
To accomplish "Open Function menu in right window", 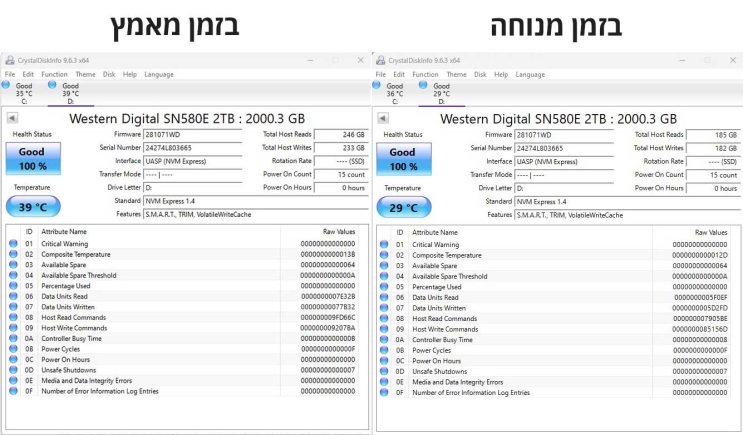I will 425,74.
